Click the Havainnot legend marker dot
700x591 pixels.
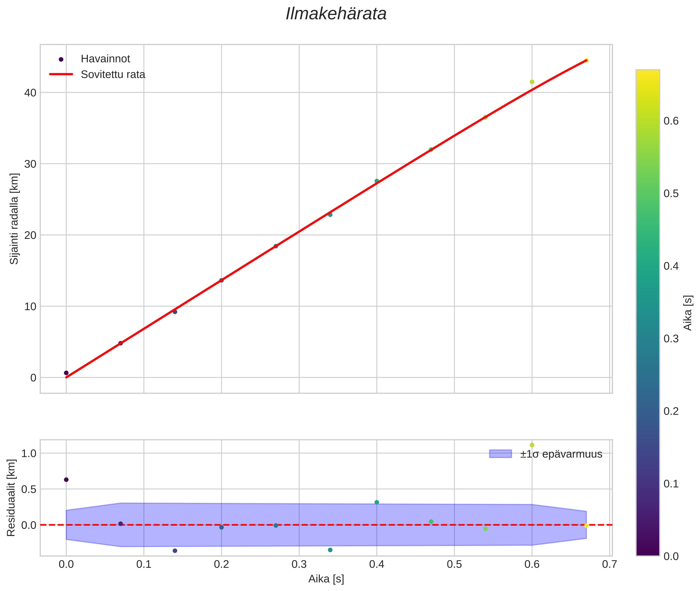pos(61,59)
